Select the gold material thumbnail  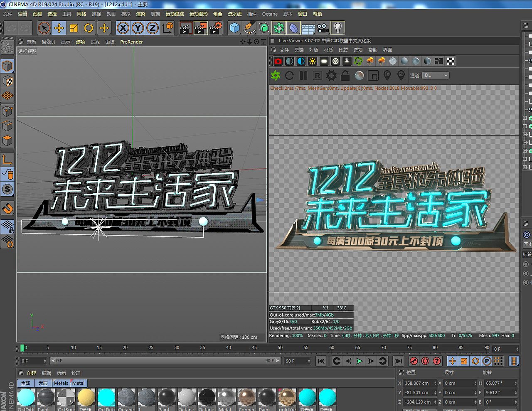tap(287, 399)
